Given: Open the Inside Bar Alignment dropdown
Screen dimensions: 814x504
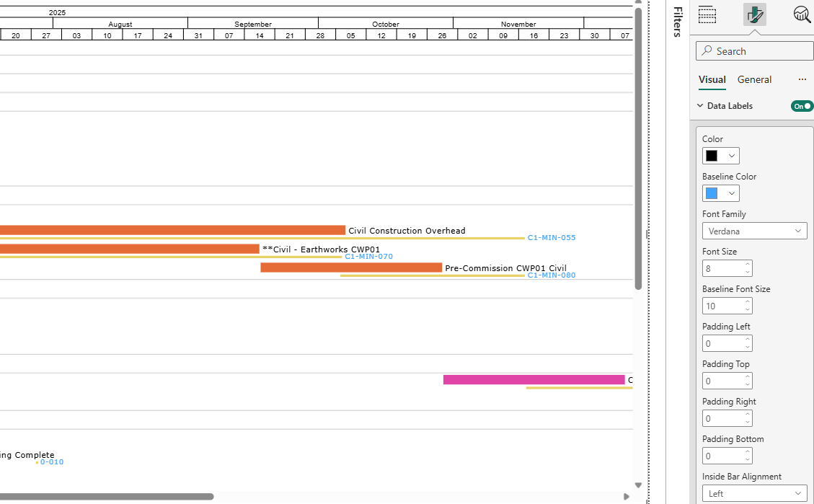Looking at the screenshot, I should coord(798,493).
